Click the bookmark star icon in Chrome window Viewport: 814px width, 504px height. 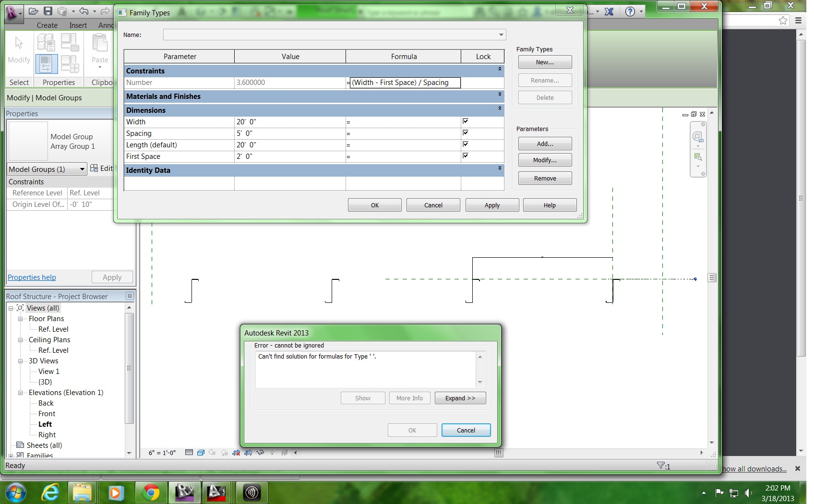783,20
